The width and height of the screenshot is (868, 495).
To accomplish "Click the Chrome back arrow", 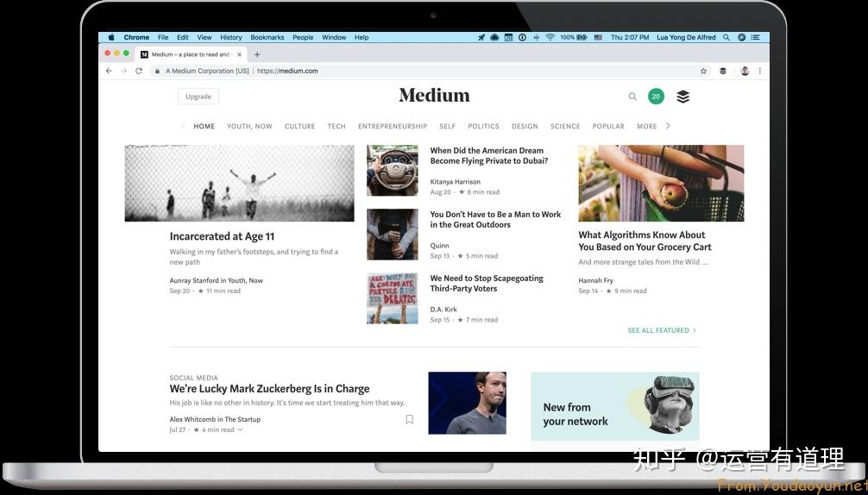I will pos(109,71).
